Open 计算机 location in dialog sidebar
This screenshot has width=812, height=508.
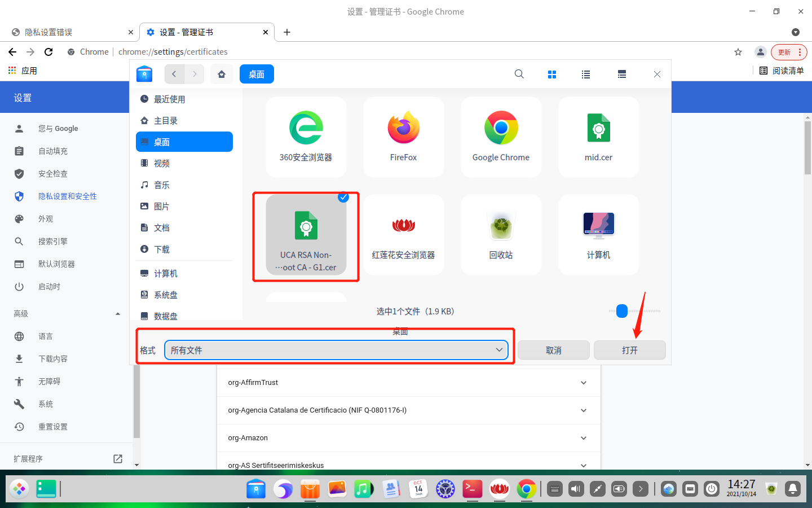click(x=184, y=273)
